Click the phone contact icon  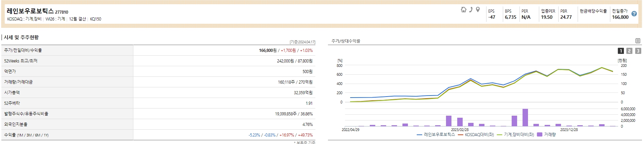(471, 10)
